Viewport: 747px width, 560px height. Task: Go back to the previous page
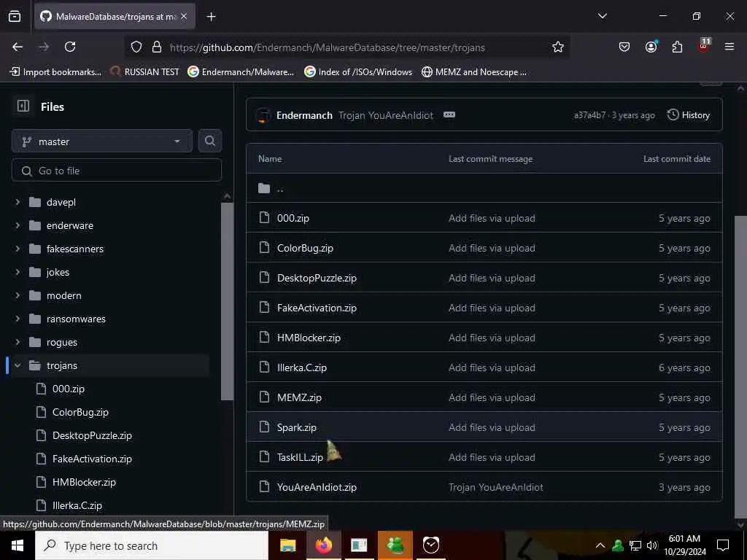[18, 47]
